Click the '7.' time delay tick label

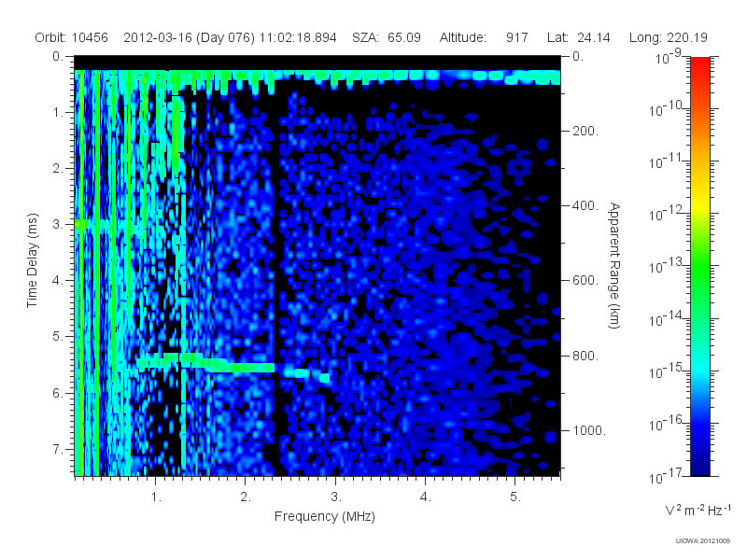tap(58, 449)
